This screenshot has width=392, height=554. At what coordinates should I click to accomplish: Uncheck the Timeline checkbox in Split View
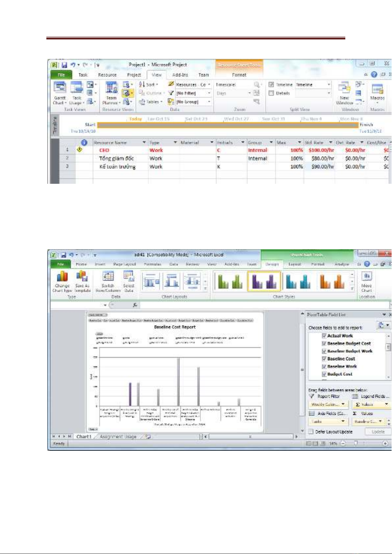pyautogui.click(x=271, y=84)
